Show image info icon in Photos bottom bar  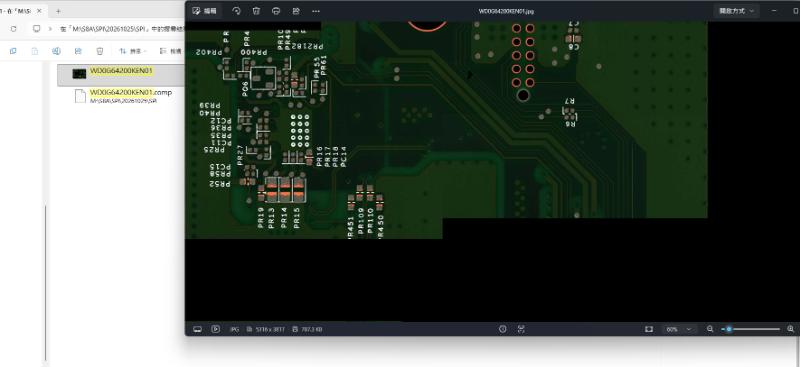(x=503, y=329)
